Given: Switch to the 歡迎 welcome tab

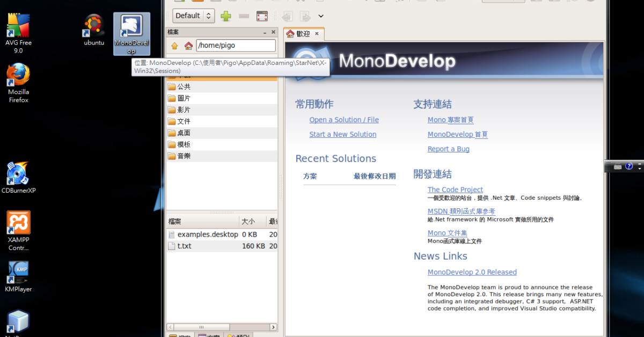Looking at the screenshot, I should point(304,33).
